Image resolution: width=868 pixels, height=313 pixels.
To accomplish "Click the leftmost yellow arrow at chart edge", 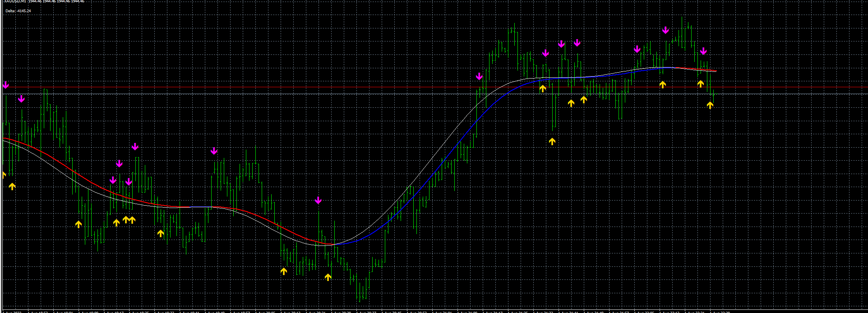I will click(4, 175).
